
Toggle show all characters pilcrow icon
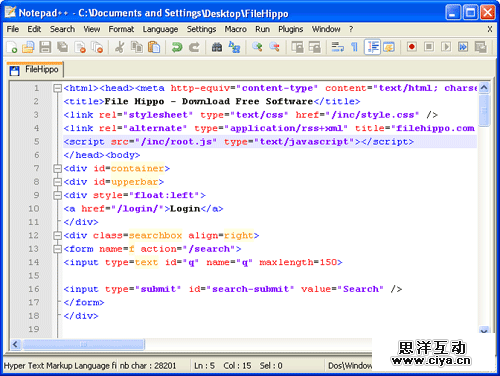coord(354,47)
